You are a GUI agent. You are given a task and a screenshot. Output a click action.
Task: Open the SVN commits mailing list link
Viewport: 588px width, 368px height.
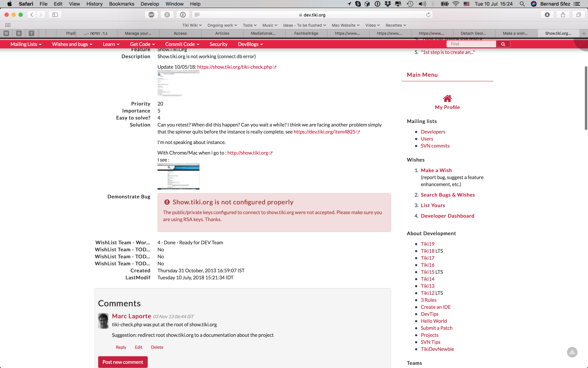[435, 146]
